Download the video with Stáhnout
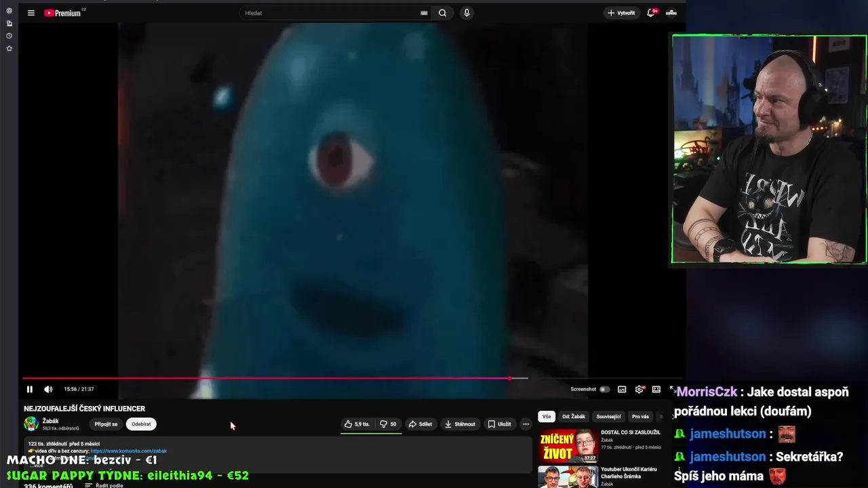 point(460,424)
